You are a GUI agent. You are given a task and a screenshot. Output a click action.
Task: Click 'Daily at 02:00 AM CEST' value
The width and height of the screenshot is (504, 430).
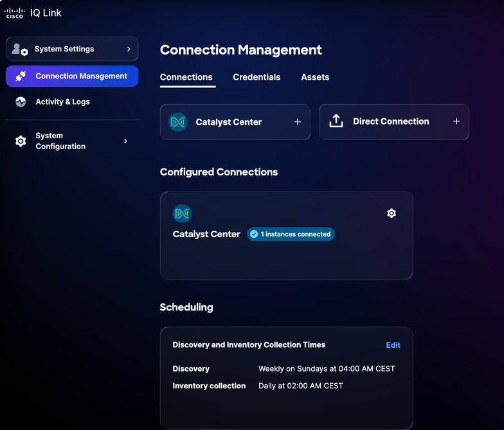click(x=301, y=386)
